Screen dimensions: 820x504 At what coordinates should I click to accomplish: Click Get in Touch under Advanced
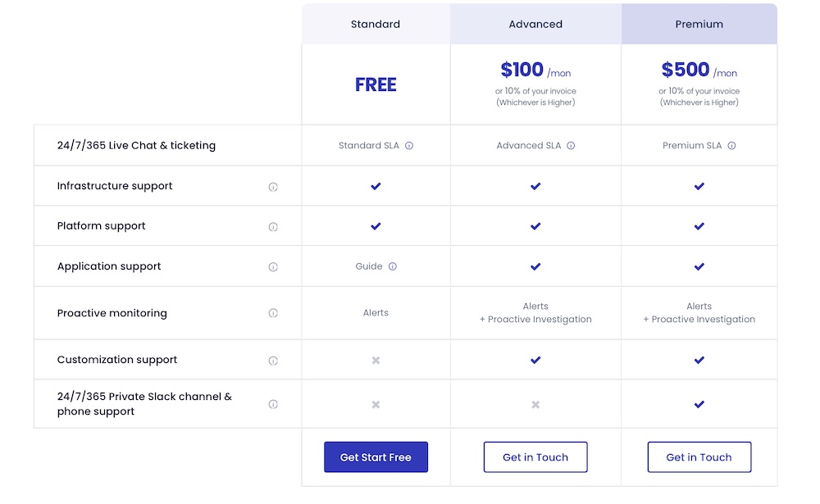535,457
